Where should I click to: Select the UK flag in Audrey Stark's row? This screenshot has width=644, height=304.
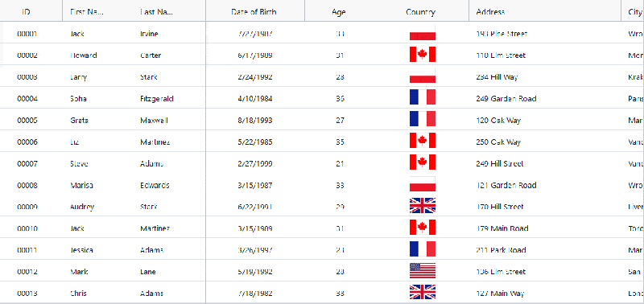(422, 206)
